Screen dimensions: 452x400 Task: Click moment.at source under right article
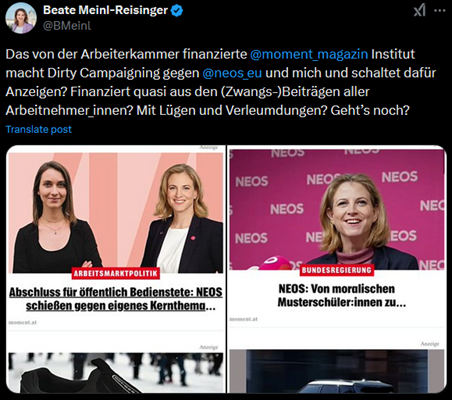coord(243,319)
